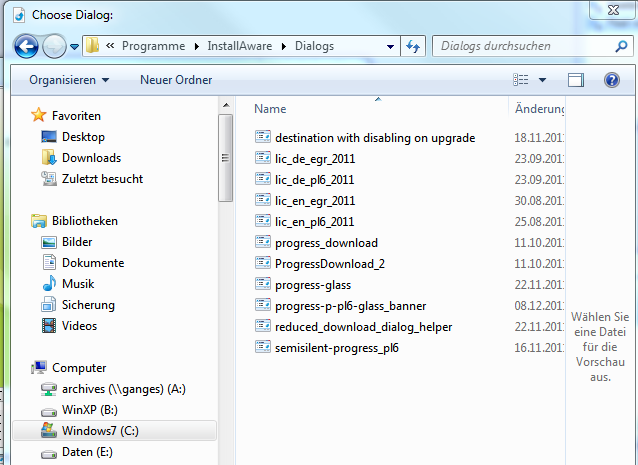Open the Videos library
The image size is (638, 465).
(79, 326)
